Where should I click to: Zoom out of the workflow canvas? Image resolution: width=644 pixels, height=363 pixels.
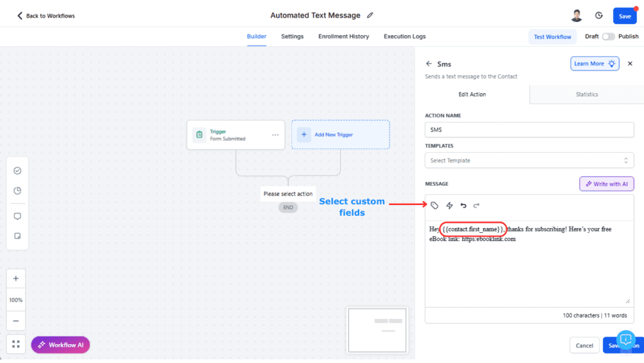tap(16, 321)
